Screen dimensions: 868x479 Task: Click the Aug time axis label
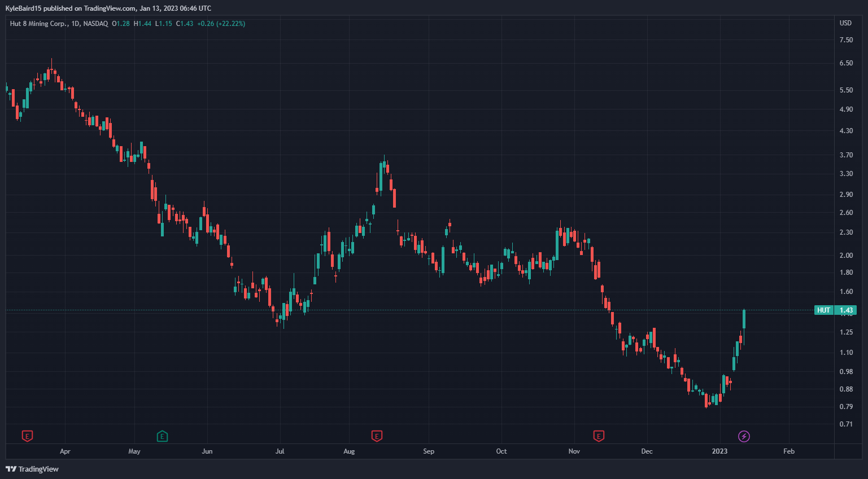(x=349, y=451)
